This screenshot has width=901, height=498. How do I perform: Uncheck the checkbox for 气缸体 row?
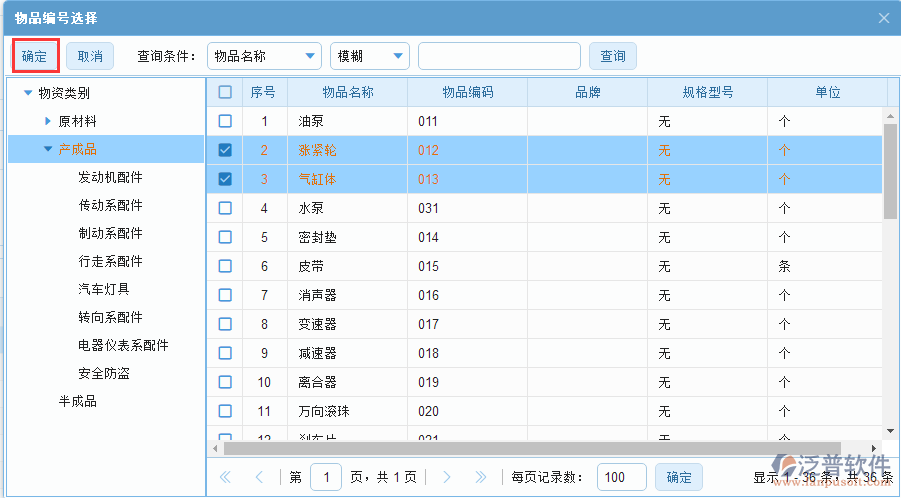(x=225, y=179)
